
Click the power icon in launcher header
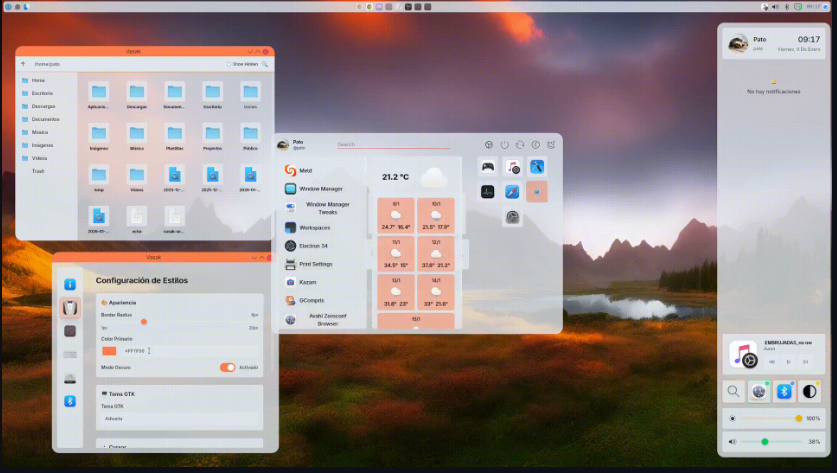click(504, 145)
